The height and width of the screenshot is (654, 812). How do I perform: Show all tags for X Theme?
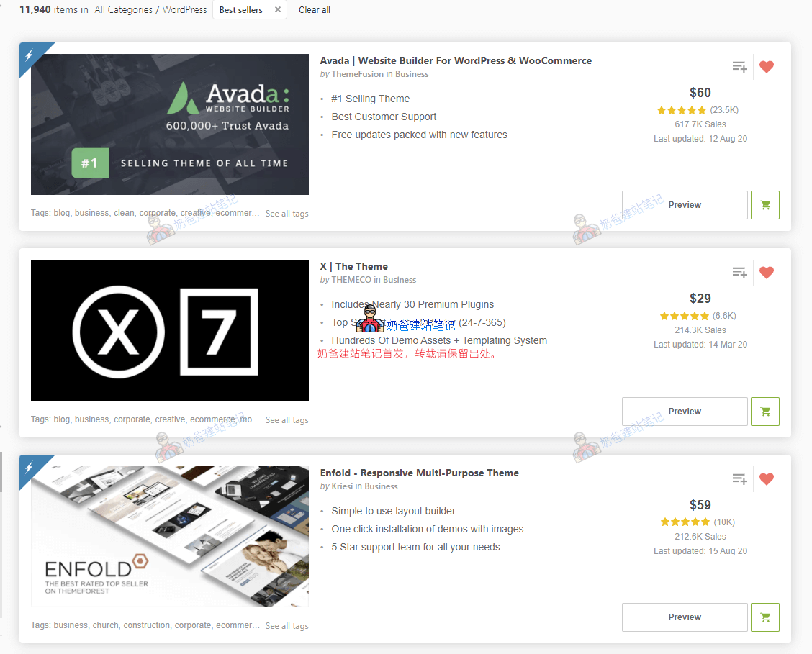point(287,420)
